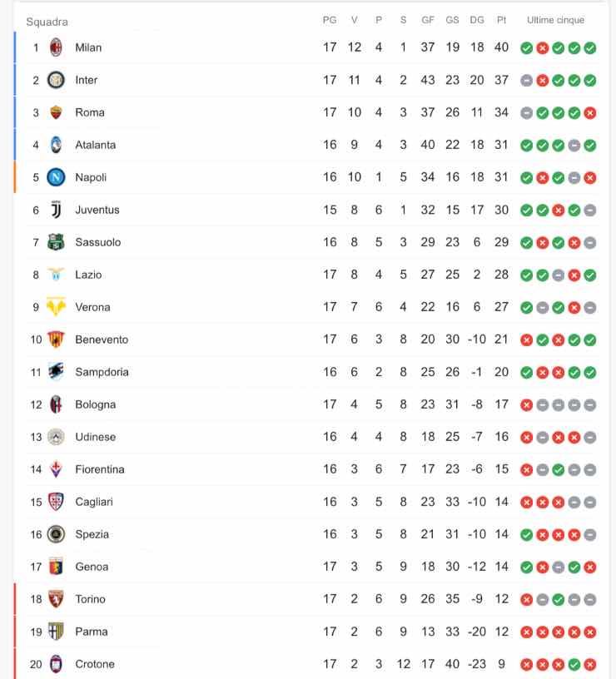Image resolution: width=616 pixels, height=679 pixels.
Task: Click the Sassuolo club crest
Action: [56, 242]
